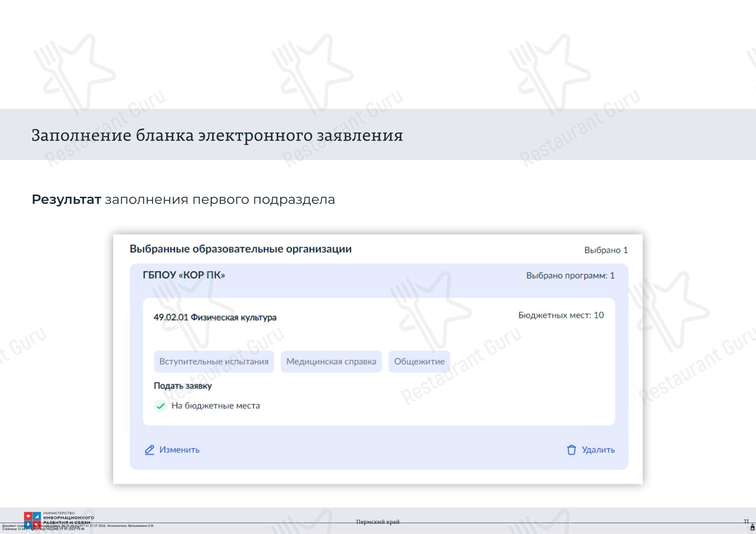Click the Ministry logo in the footer
Viewport: 756px width, 534px height.
(59, 520)
